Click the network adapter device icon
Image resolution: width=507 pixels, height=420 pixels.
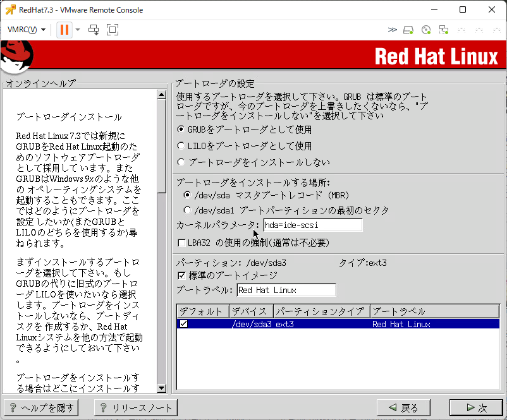pyautogui.click(x=444, y=30)
